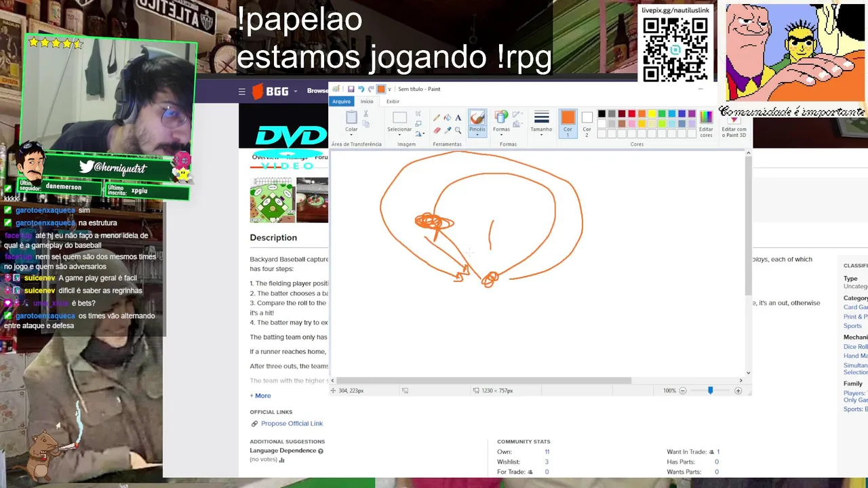The height and width of the screenshot is (488, 868).
Task: Click the Pincéis brush icon
Action: tap(477, 117)
